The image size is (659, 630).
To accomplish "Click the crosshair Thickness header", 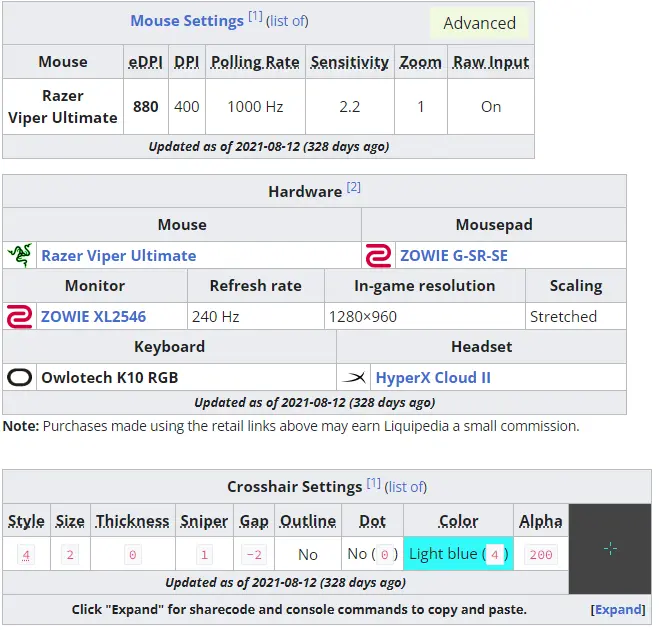I will tap(132, 521).
